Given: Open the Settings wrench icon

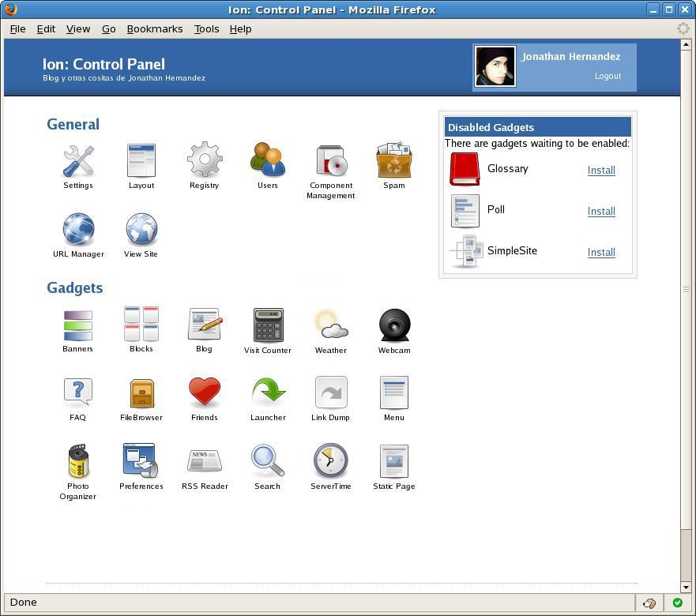Looking at the screenshot, I should click(x=78, y=161).
